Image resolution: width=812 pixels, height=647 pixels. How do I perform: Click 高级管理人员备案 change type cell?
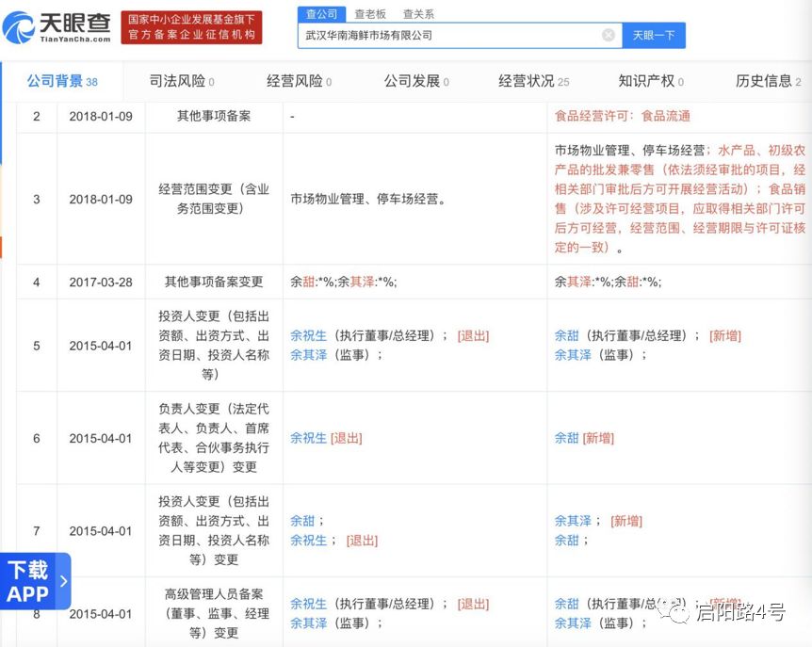[x=214, y=613]
